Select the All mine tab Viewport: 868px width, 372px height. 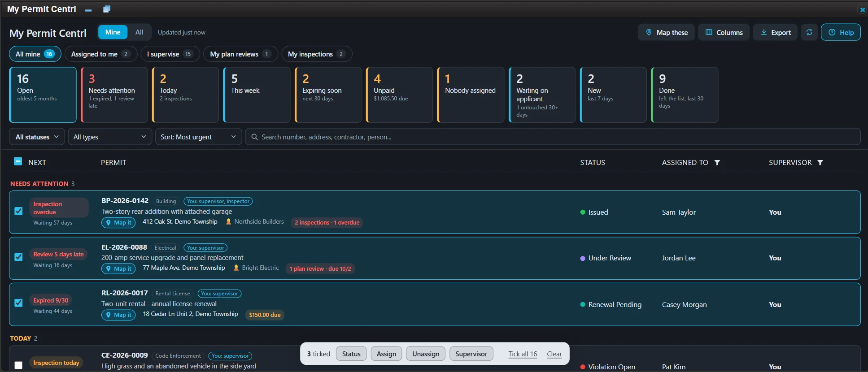pyautogui.click(x=35, y=54)
